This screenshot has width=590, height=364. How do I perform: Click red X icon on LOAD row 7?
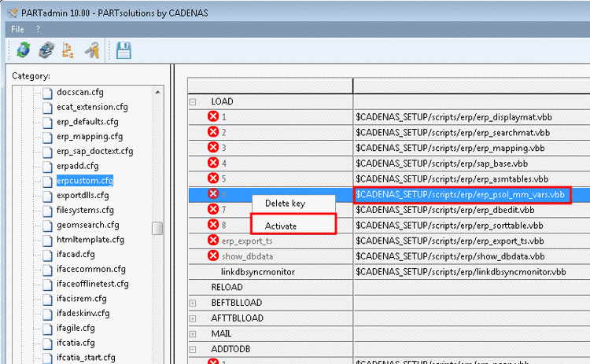coord(213,209)
